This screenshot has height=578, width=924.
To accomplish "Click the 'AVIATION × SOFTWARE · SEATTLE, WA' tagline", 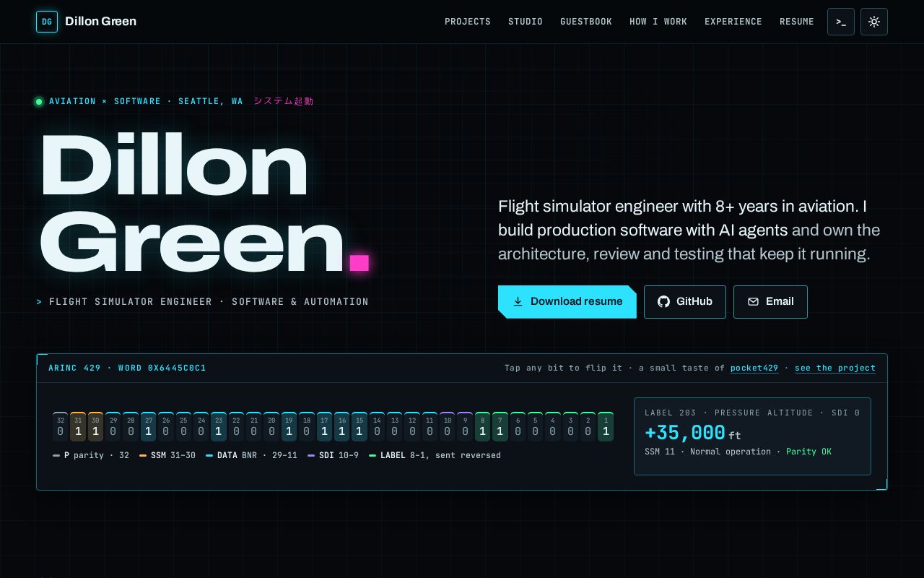I will [x=146, y=102].
